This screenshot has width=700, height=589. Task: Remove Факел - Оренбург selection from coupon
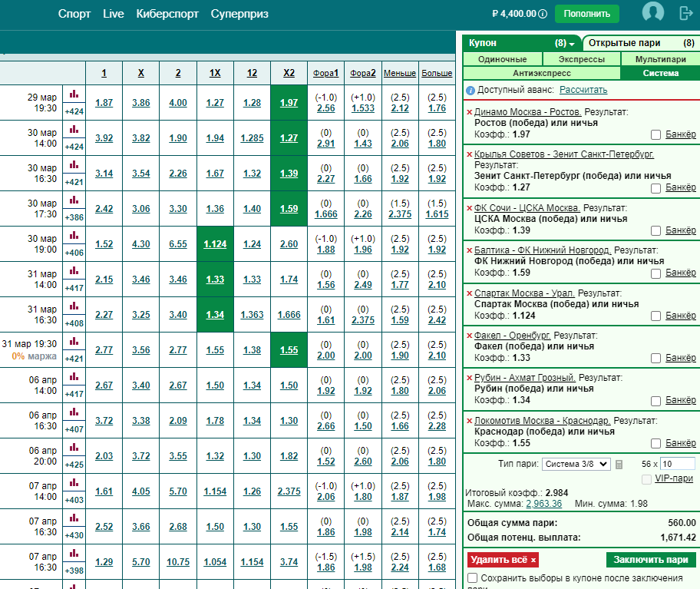(x=469, y=336)
